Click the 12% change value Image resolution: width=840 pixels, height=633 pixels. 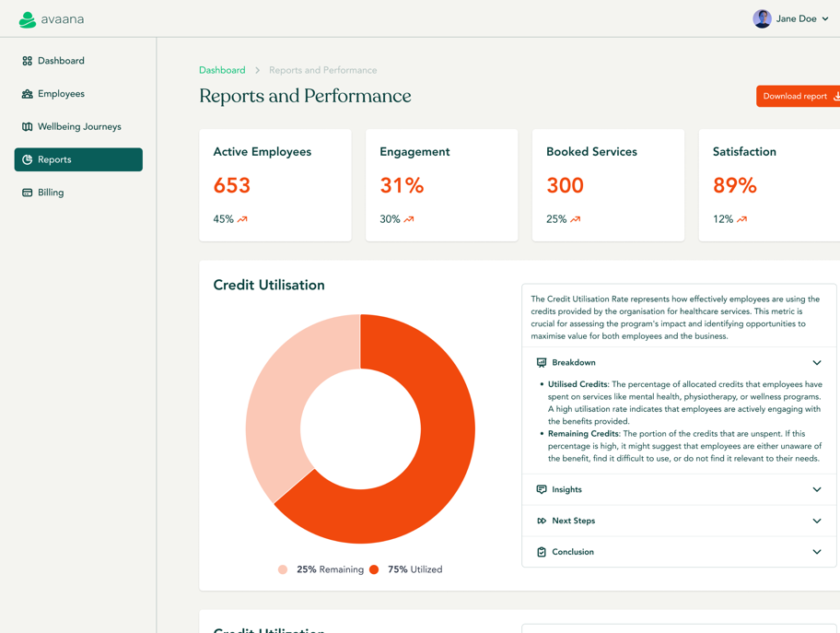pyautogui.click(x=723, y=219)
